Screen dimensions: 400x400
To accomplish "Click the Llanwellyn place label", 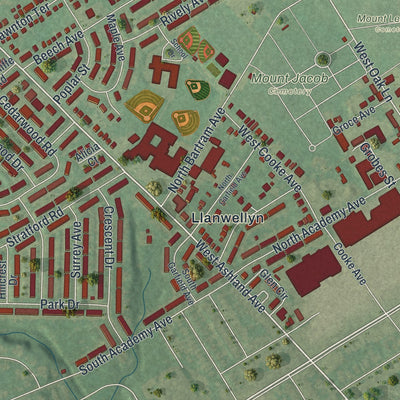I will point(228,218).
